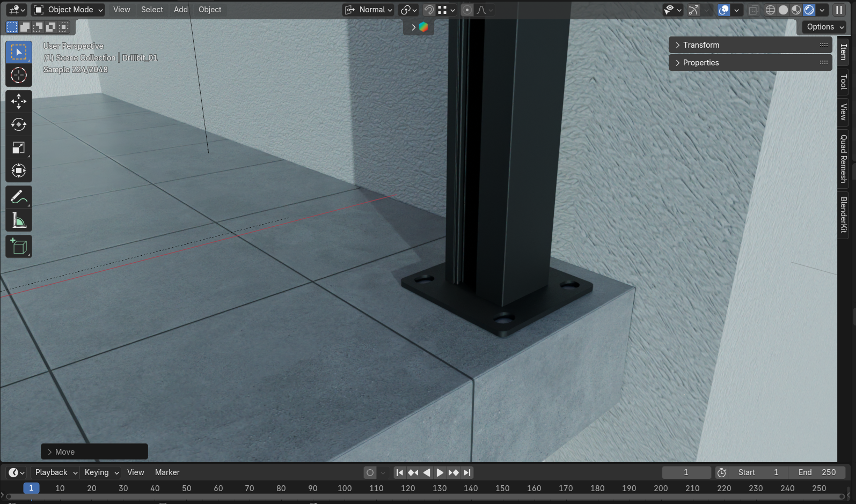Click the Add Cube tool
The height and width of the screenshot is (504, 856).
19,247
